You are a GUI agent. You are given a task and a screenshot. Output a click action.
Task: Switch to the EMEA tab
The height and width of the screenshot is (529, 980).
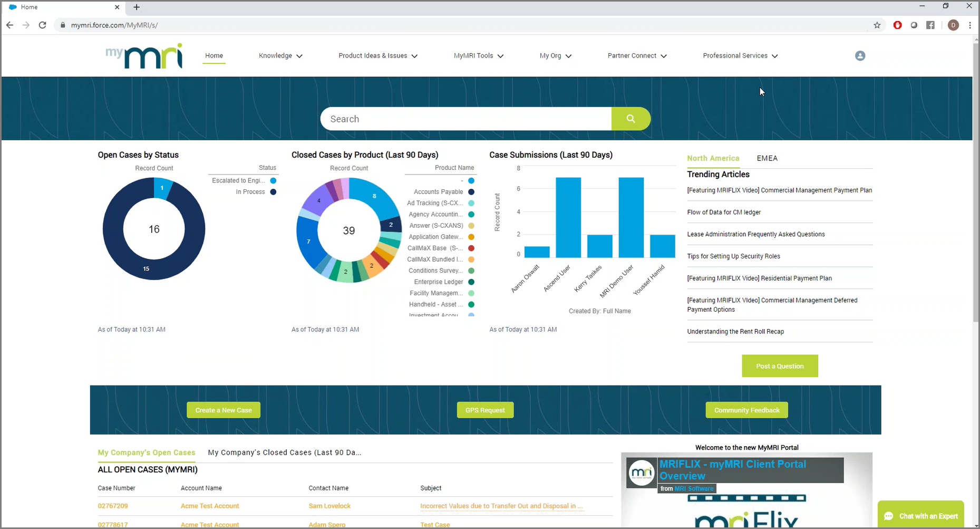click(767, 158)
